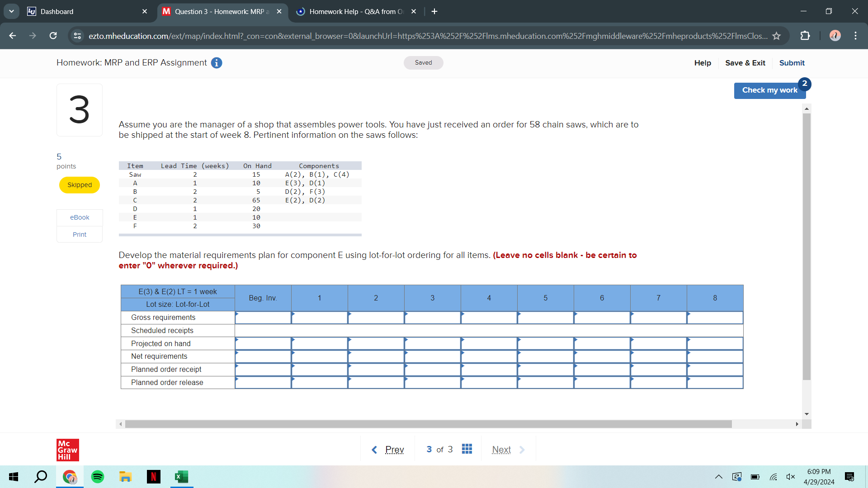Open the Chrome extensions icon
868x488 pixels.
click(806, 36)
